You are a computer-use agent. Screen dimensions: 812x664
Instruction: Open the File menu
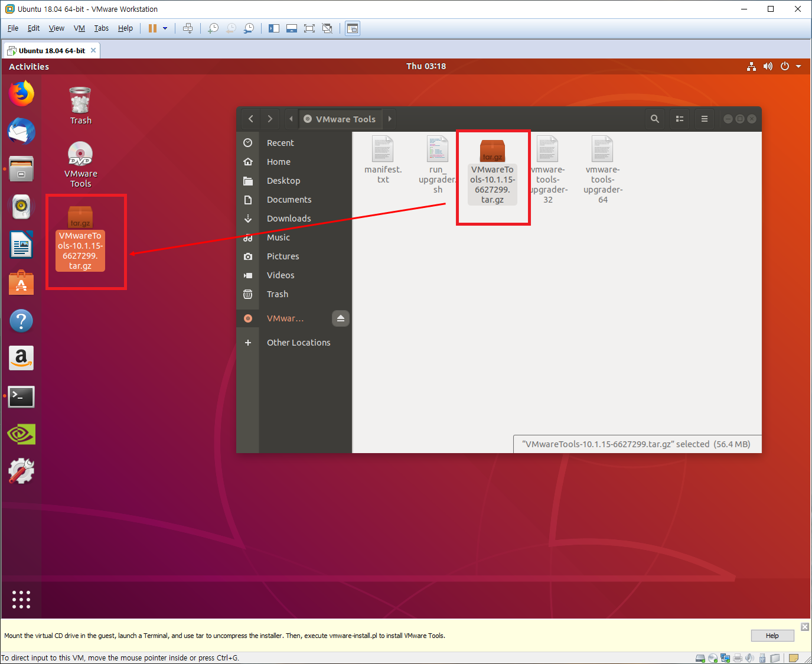[13, 28]
